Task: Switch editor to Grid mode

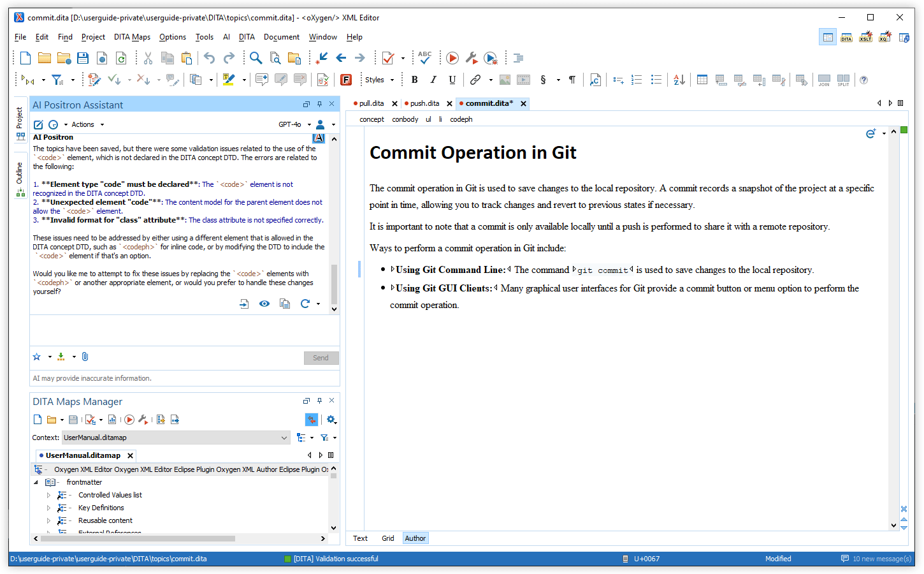Action: click(388, 538)
